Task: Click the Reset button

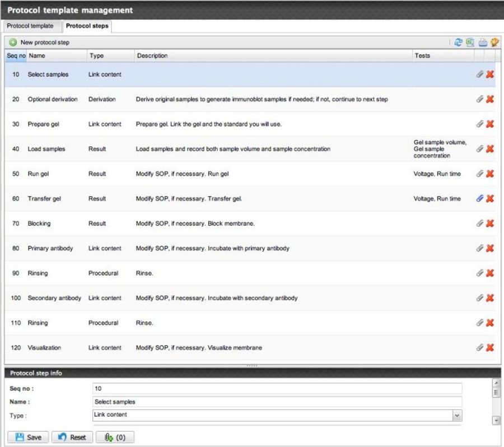Action: pos(72,437)
